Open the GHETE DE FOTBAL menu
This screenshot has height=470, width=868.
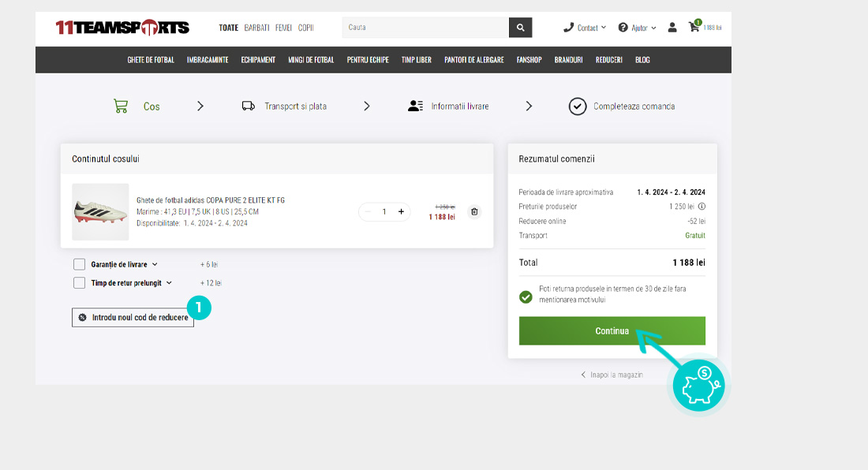tap(151, 60)
